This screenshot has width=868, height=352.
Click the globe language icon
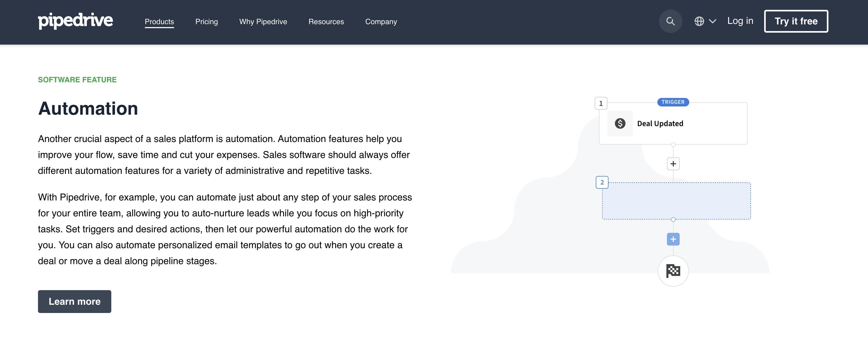click(699, 21)
